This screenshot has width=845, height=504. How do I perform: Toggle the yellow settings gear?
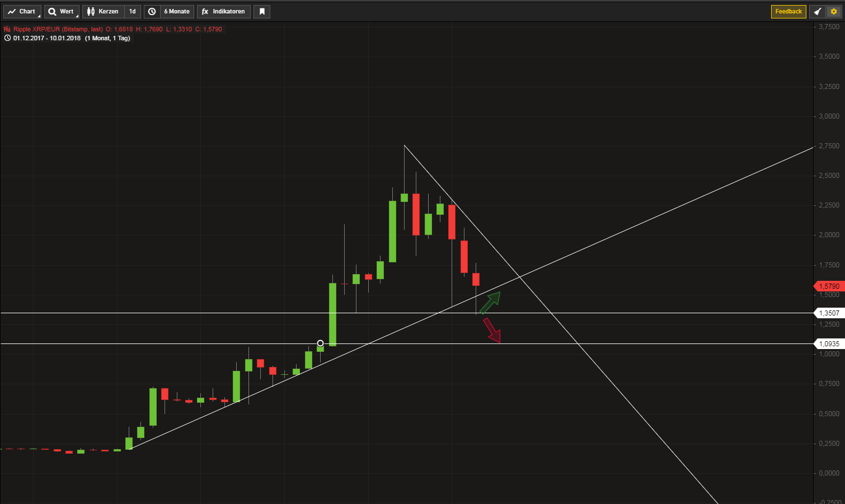834,11
